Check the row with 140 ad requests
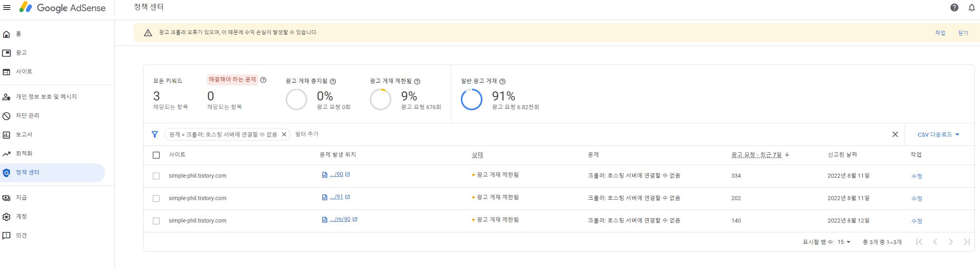The width and height of the screenshot is (980, 269). [x=156, y=221]
